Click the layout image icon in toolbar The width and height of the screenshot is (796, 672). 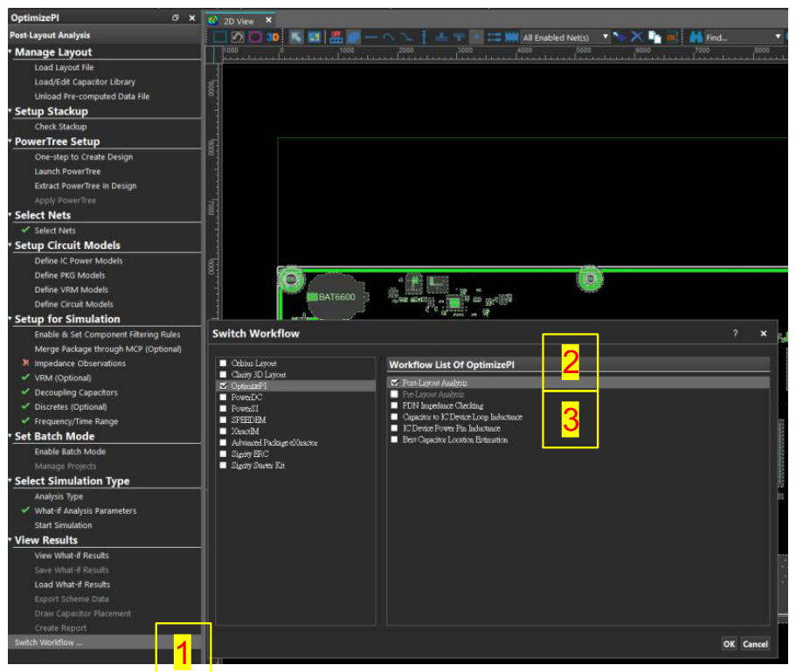[x=315, y=37]
